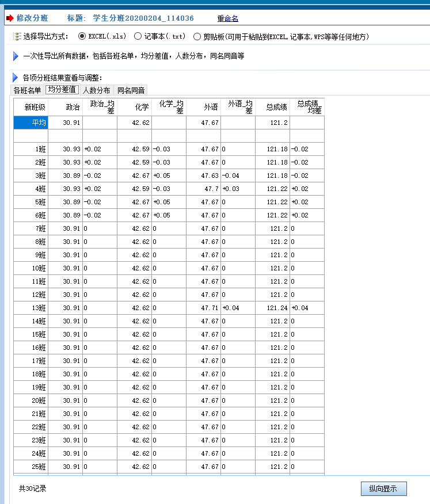This screenshot has height=504, width=430.
Task: Click the list icon beside 选择导出方式
Action: coord(17,36)
